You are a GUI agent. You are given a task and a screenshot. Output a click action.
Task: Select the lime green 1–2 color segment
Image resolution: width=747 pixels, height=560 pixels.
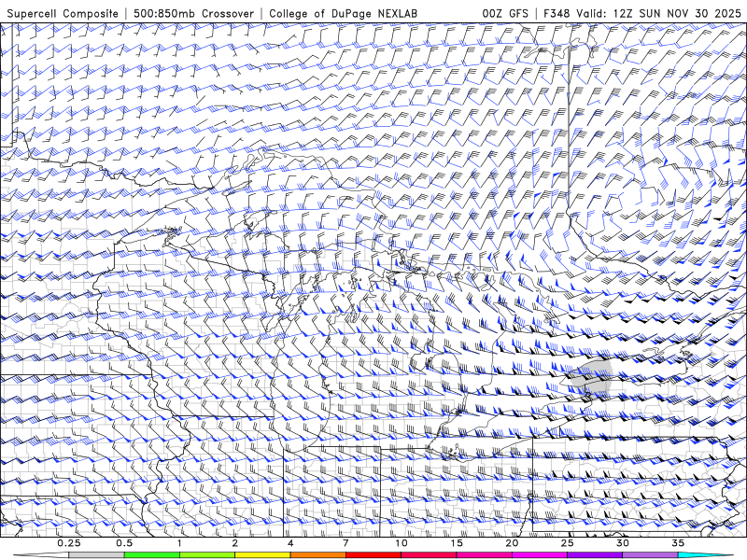207,555
